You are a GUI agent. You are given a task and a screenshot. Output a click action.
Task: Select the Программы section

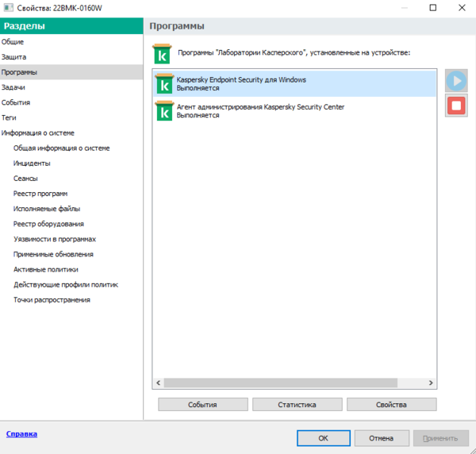coord(71,72)
